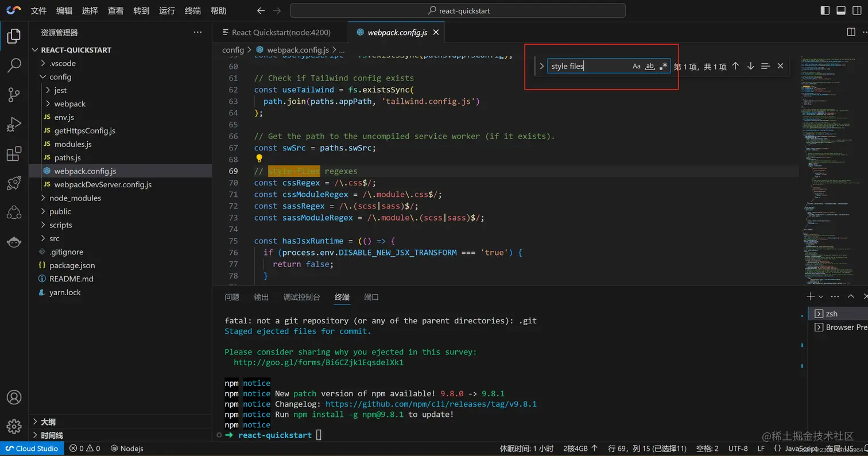Open the Source Control view
The height and width of the screenshot is (456, 868).
[14, 95]
